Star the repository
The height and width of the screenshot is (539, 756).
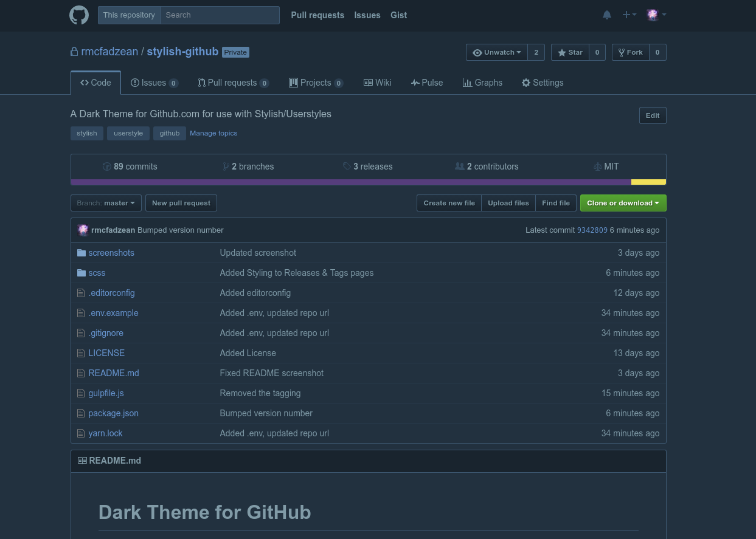point(570,52)
